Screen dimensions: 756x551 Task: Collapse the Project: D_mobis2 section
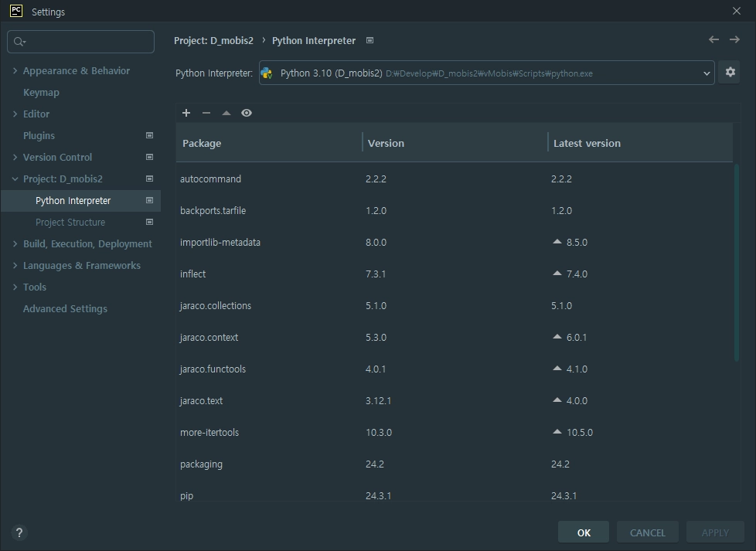15,179
